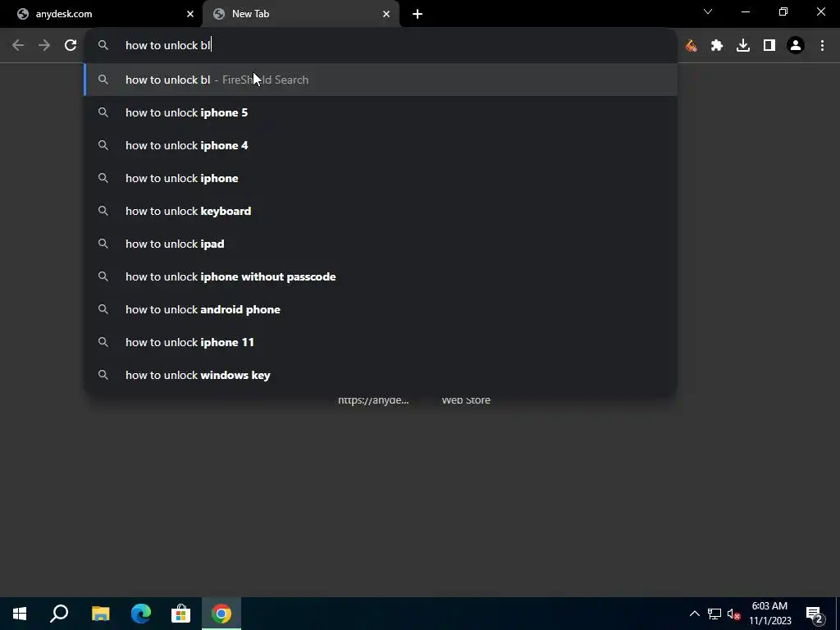Click the FireShield extension icon

tap(691, 46)
